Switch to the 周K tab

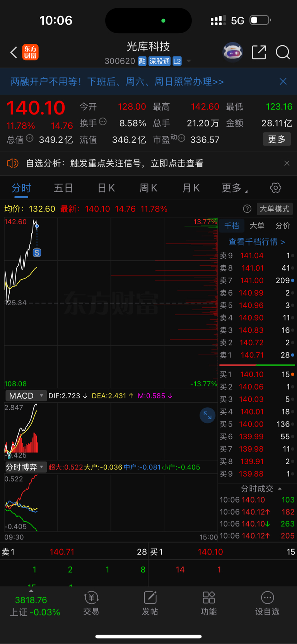click(148, 188)
